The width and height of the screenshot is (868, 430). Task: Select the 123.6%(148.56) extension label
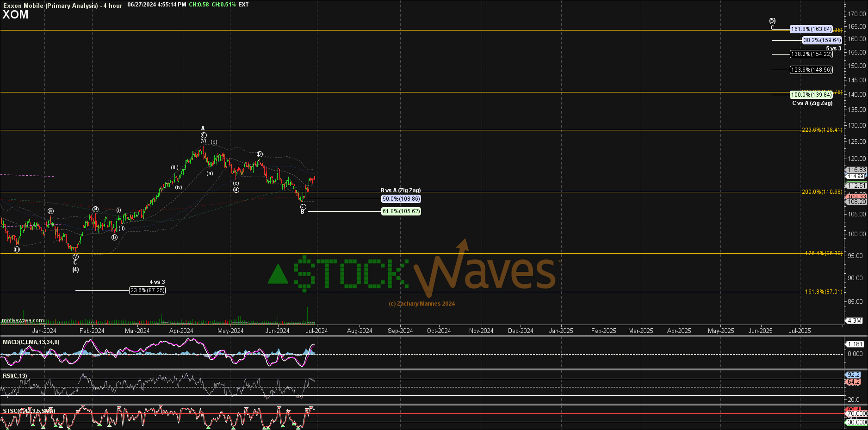point(811,70)
